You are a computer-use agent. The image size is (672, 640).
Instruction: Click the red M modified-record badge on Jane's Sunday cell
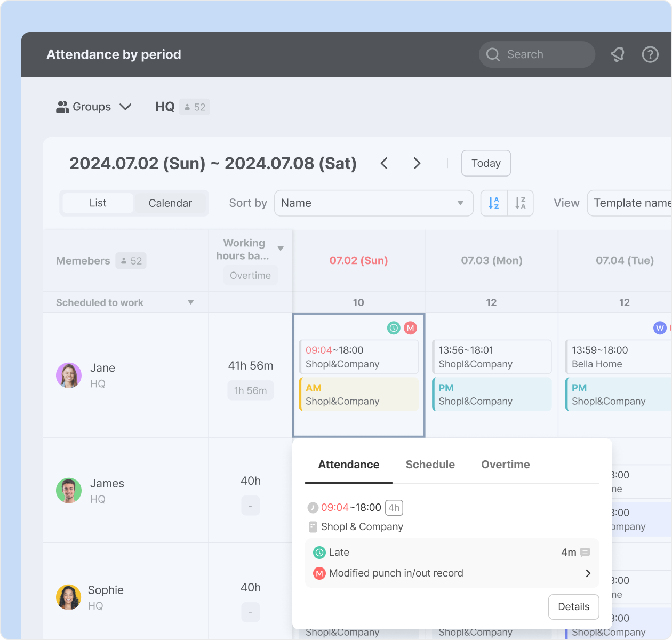click(410, 327)
